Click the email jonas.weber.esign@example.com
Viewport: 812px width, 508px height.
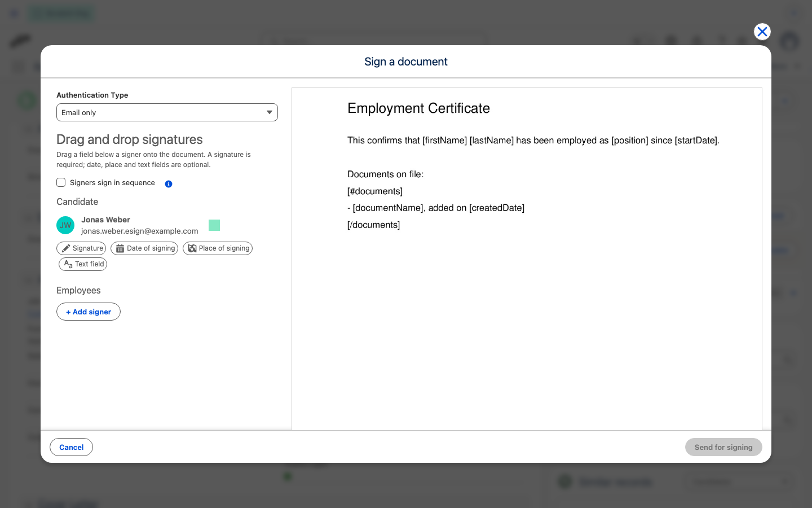[140, 231]
